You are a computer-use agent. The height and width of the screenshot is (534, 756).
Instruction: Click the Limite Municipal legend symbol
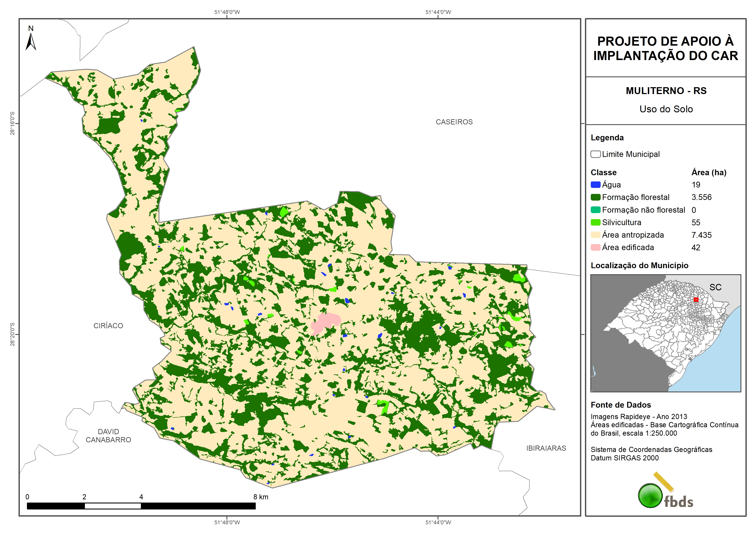(595, 154)
